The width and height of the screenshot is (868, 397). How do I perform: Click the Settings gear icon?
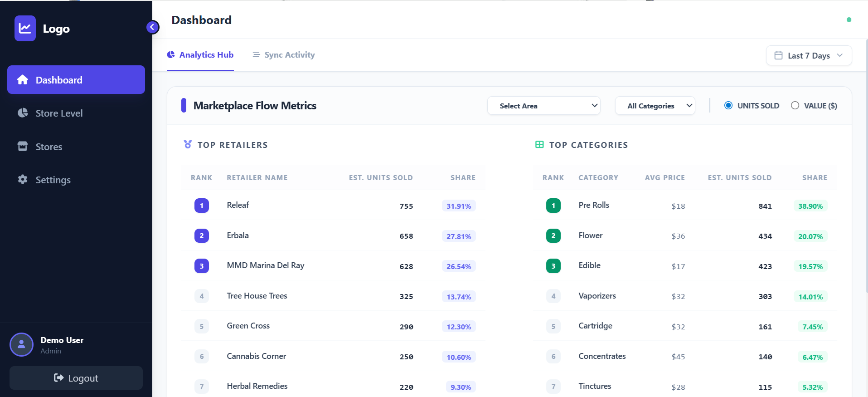[x=23, y=180]
